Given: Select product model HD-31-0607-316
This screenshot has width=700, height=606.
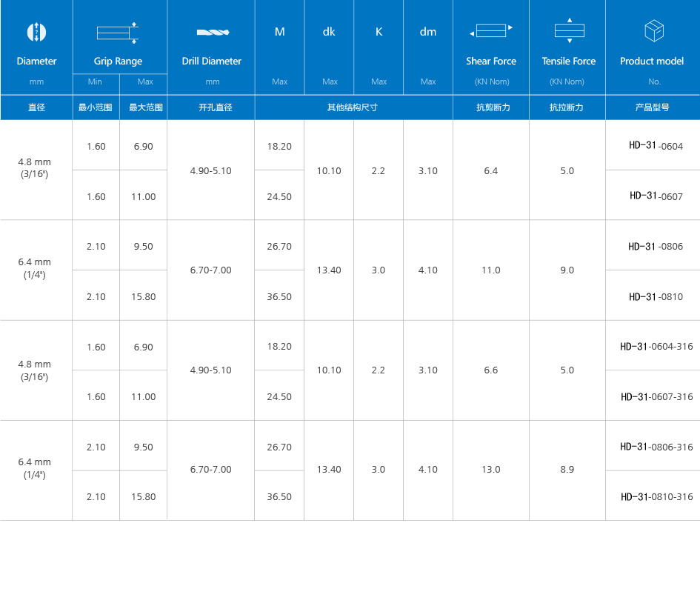Looking at the screenshot, I should pos(657,397).
